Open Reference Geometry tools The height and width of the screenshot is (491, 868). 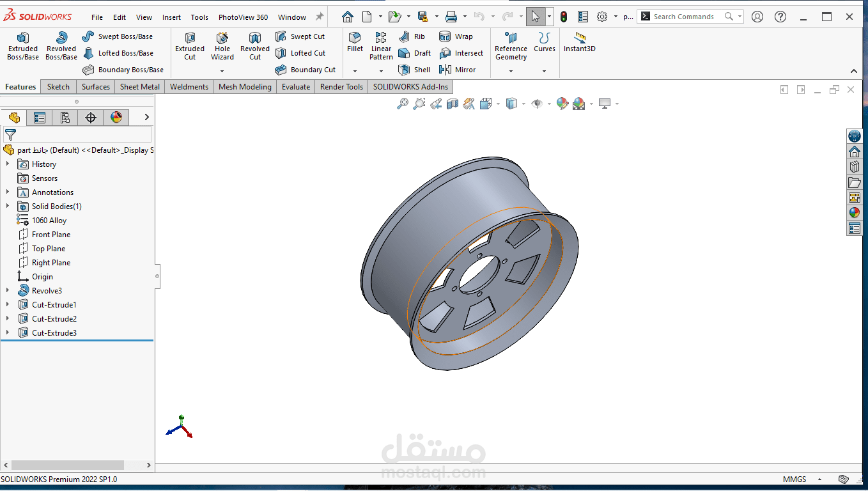click(x=511, y=47)
